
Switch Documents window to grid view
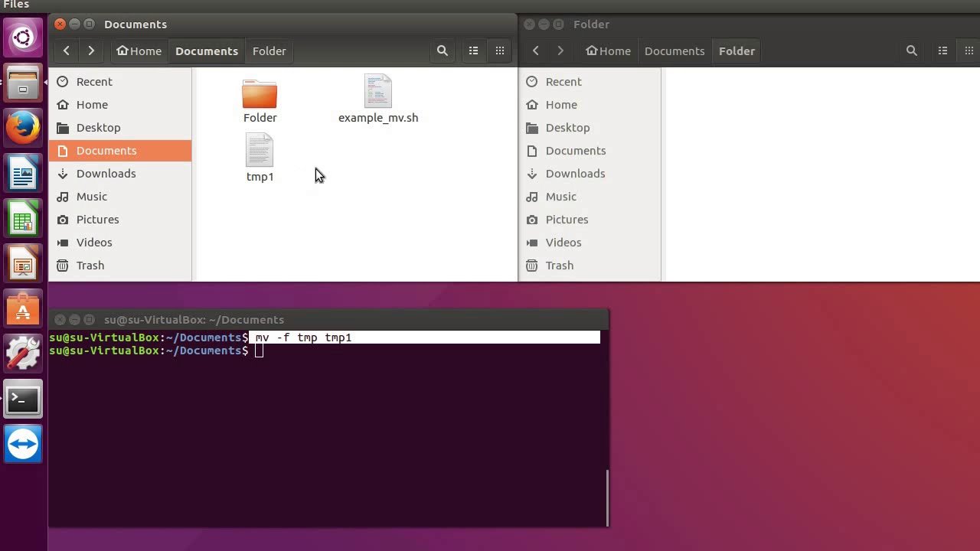pyautogui.click(x=499, y=51)
